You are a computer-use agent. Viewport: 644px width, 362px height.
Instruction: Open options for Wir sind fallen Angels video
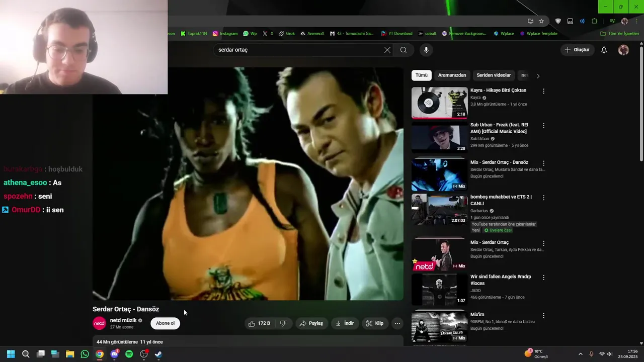coord(543,278)
